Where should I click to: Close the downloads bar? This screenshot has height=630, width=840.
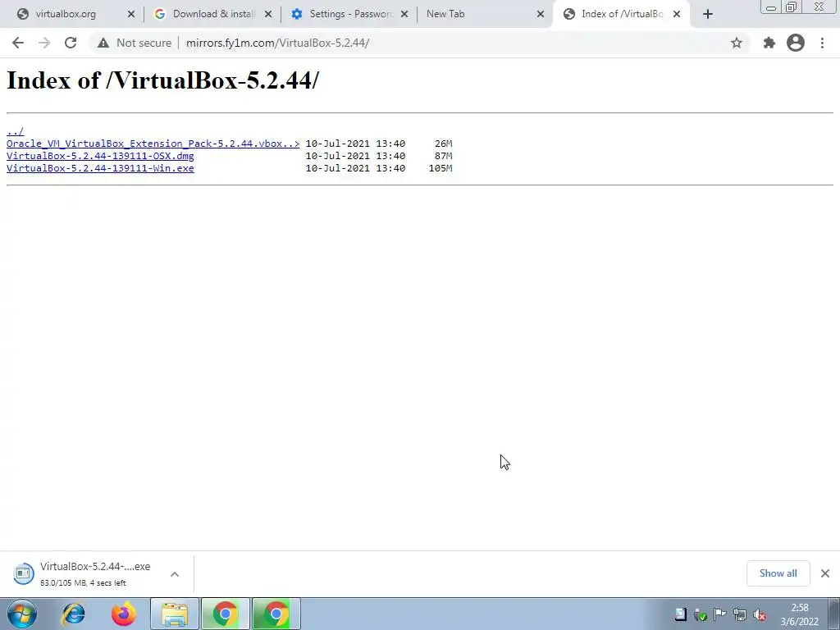tap(825, 573)
